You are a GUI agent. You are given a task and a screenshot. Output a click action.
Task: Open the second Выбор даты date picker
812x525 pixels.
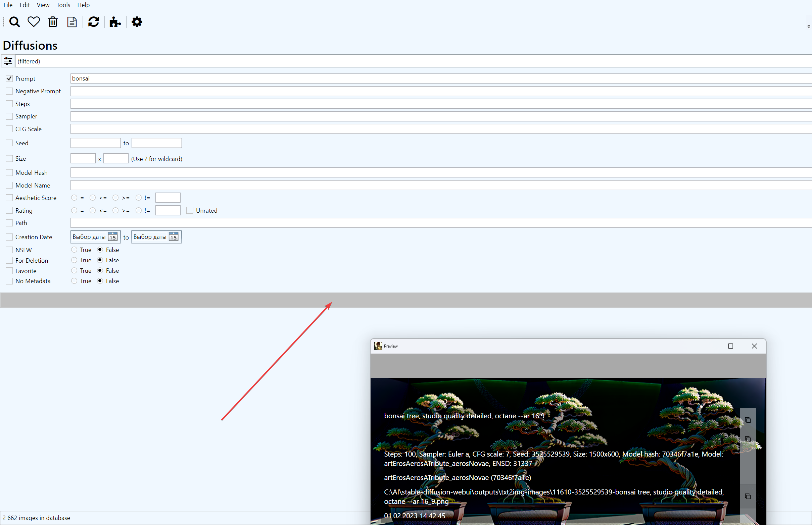[x=156, y=237]
